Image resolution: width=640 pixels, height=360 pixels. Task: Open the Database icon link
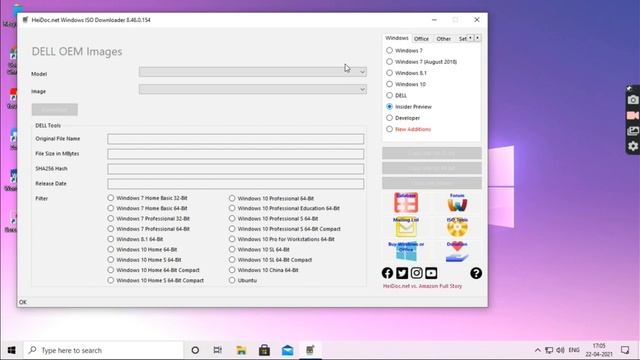click(406, 202)
